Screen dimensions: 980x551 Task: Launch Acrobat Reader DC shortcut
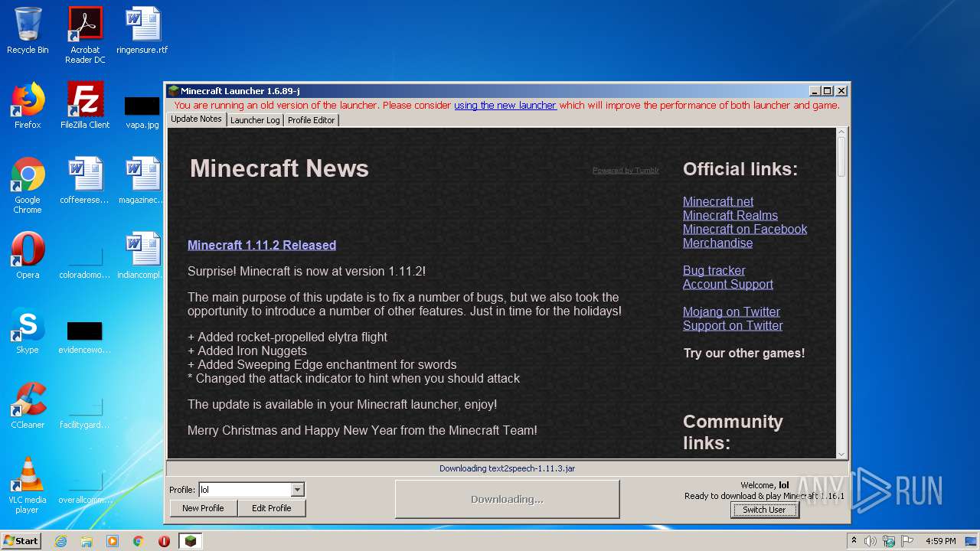(x=85, y=35)
